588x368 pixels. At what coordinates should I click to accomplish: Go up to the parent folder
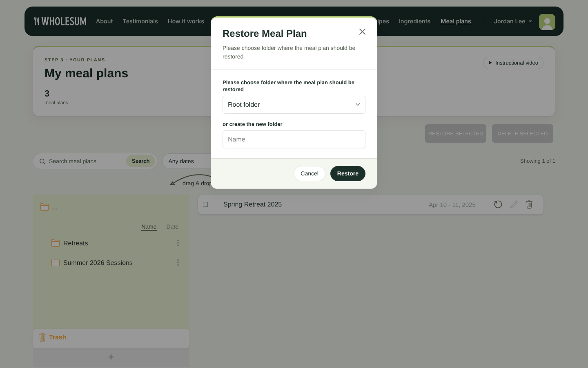[49, 207]
